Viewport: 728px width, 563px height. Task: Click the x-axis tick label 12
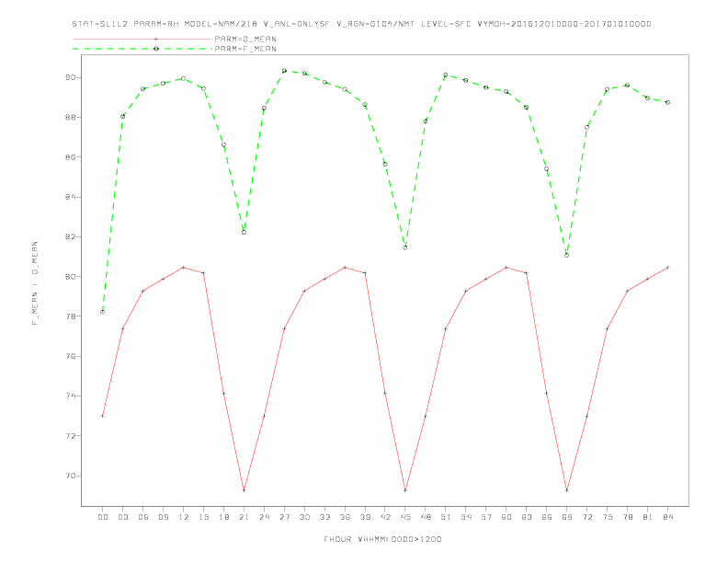click(184, 517)
